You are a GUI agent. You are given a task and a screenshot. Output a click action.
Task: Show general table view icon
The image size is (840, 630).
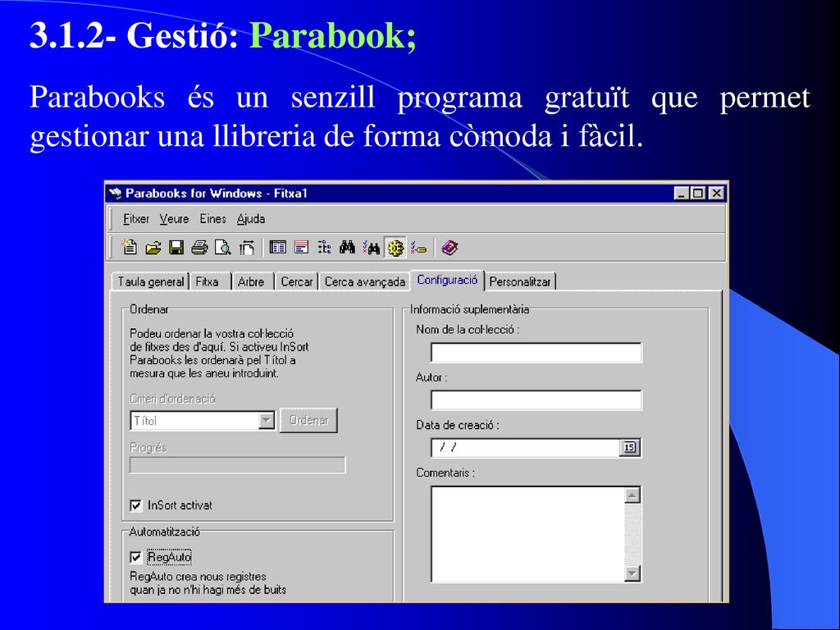click(277, 248)
